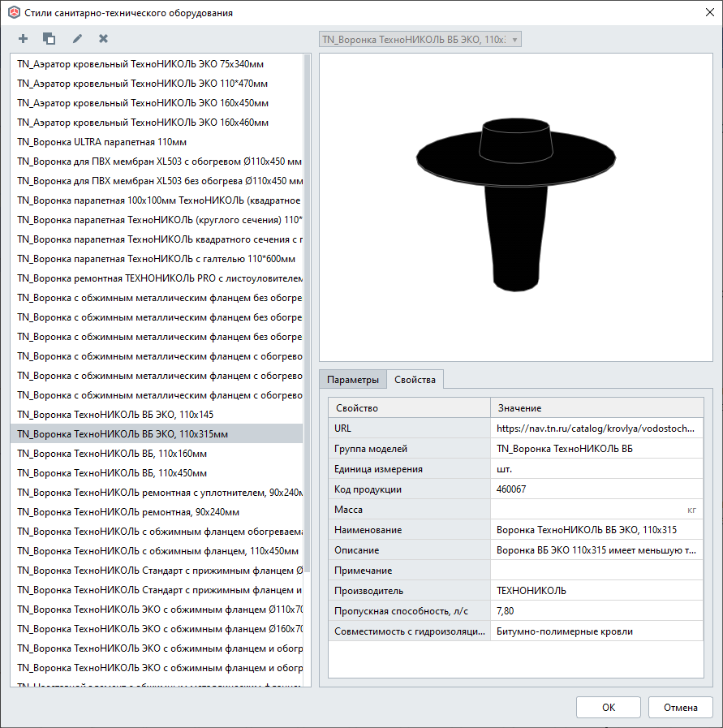Switch to the Параметры tab
This screenshot has height=728, width=723.
(353, 380)
